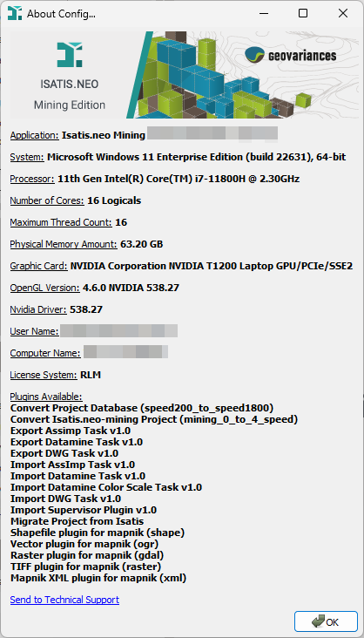Click the Processor label text
Screen dimensions: 364x638
point(32,179)
